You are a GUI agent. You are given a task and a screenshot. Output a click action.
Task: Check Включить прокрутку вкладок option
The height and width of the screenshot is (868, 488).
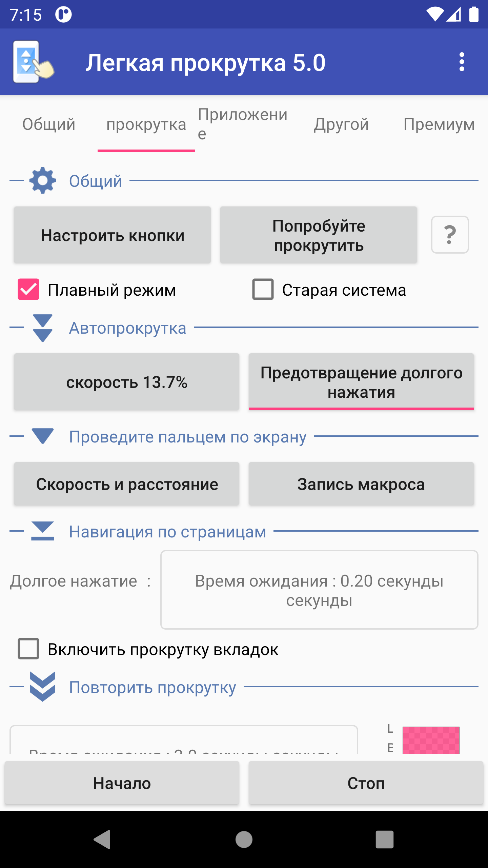[x=28, y=649]
